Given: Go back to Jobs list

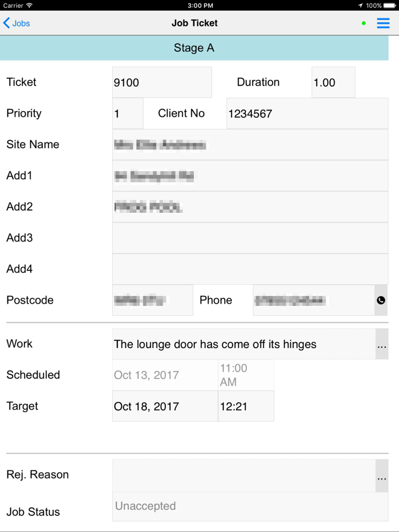Looking at the screenshot, I should (17, 23).
